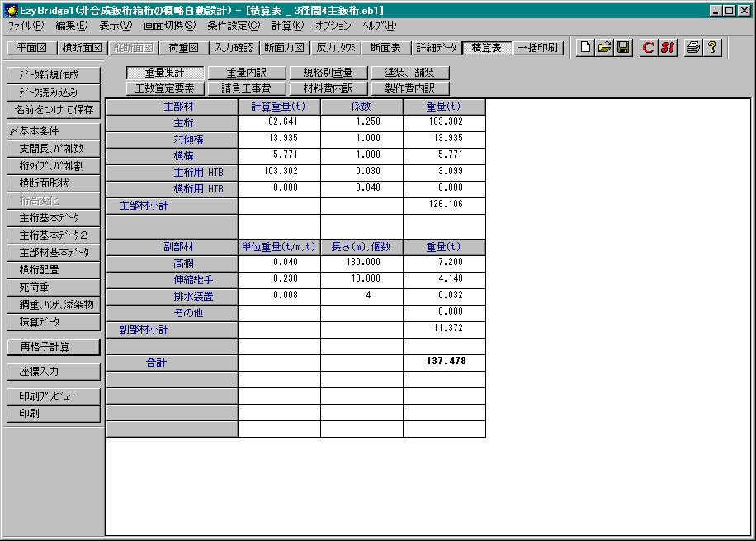Open the 編集(E) menu
756x541 pixels.
pyautogui.click(x=71, y=26)
